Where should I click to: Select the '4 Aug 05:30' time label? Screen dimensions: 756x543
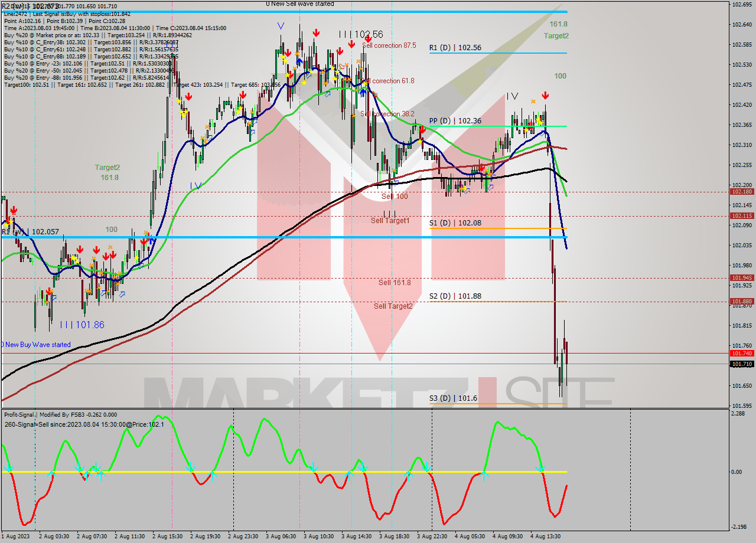coord(470,537)
